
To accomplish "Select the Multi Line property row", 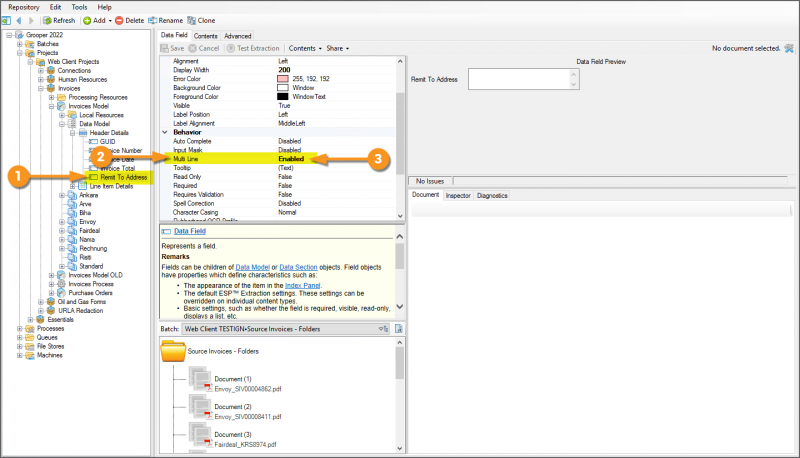I will [x=277, y=159].
